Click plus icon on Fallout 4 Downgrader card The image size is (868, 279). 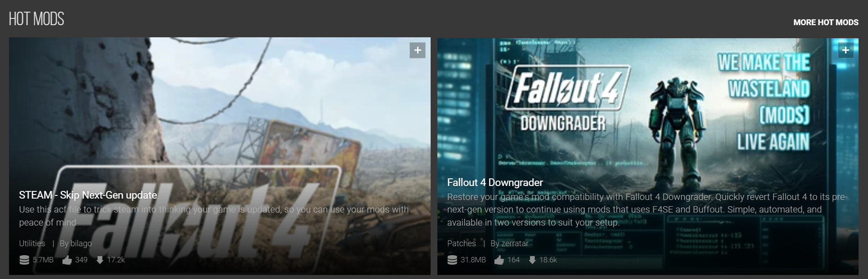[846, 50]
